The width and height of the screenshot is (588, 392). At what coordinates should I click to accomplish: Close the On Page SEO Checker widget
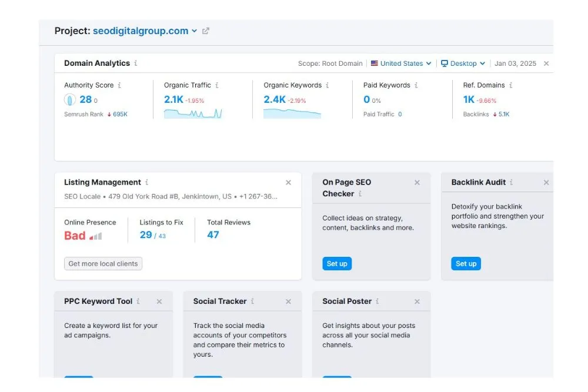click(x=417, y=183)
